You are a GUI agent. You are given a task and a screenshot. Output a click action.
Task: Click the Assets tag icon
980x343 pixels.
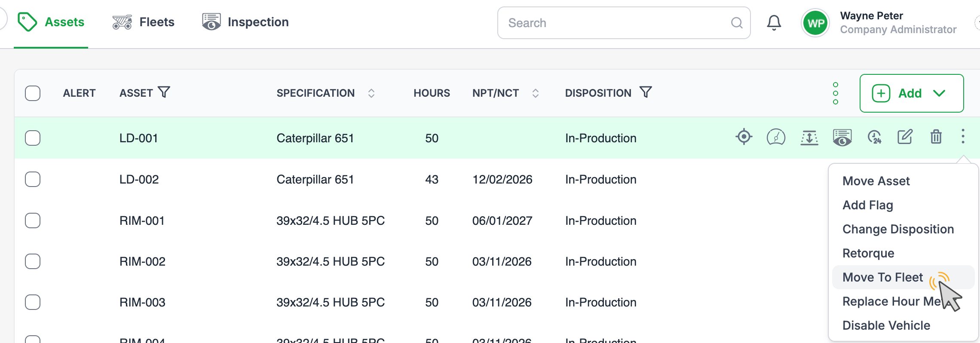(27, 22)
